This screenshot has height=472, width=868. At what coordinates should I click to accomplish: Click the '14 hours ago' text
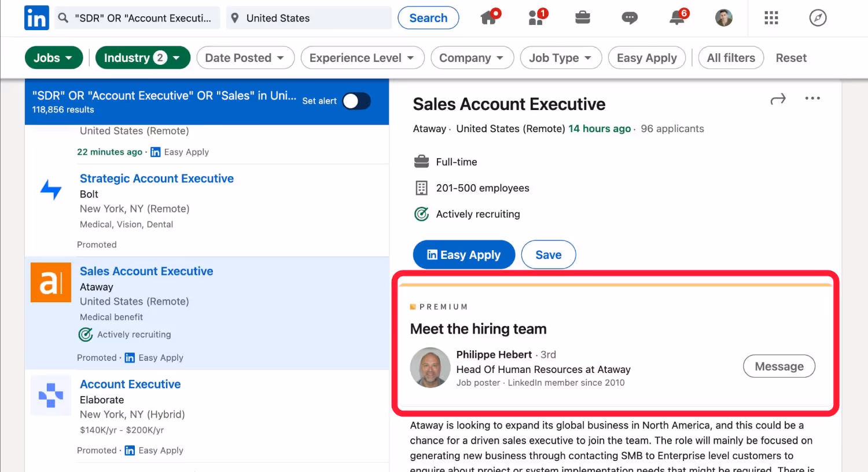tap(599, 129)
